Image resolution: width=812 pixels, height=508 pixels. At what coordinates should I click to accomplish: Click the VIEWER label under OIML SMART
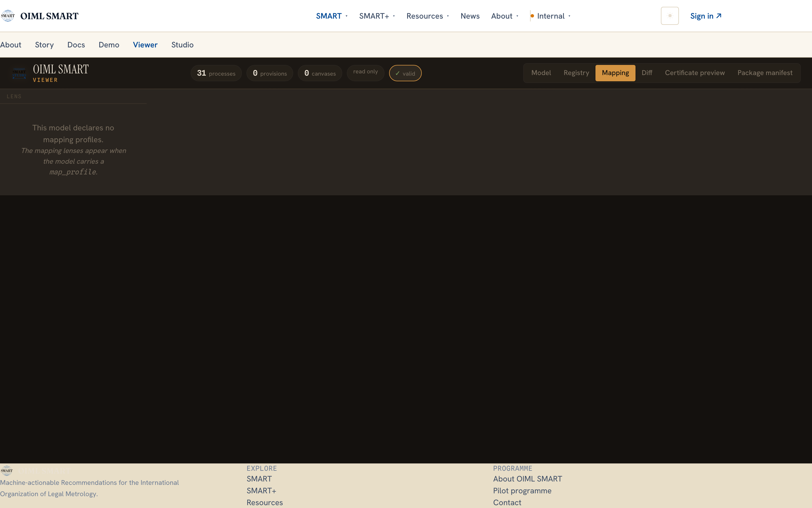pyautogui.click(x=45, y=80)
